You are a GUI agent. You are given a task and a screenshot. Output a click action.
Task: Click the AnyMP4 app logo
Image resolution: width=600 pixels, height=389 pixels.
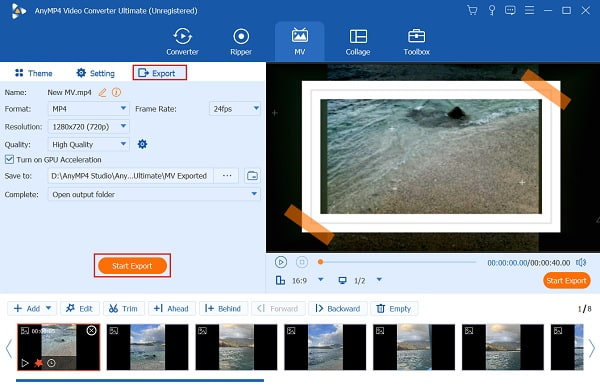click(18, 11)
